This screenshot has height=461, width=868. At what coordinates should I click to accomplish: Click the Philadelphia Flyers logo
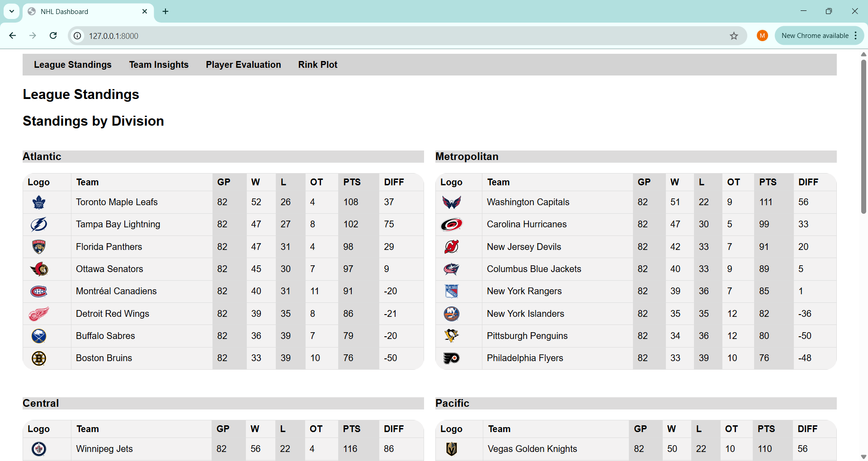pyautogui.click(x=452, y=358)
